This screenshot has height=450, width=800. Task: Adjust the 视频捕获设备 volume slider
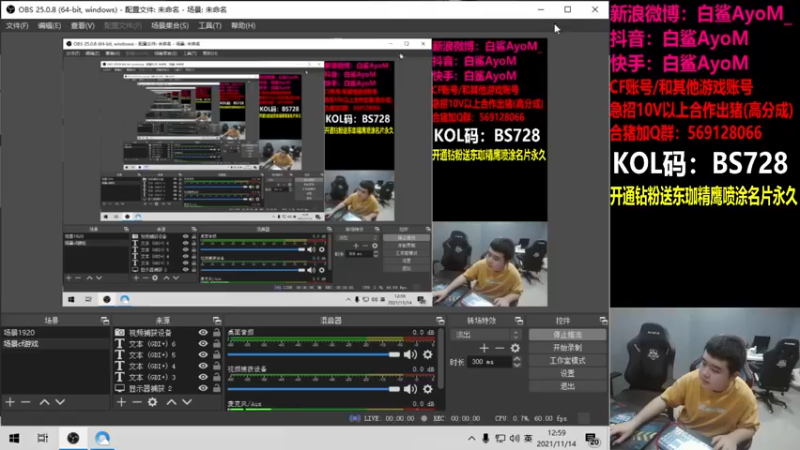pyautogui.click(x=314, y=389)
